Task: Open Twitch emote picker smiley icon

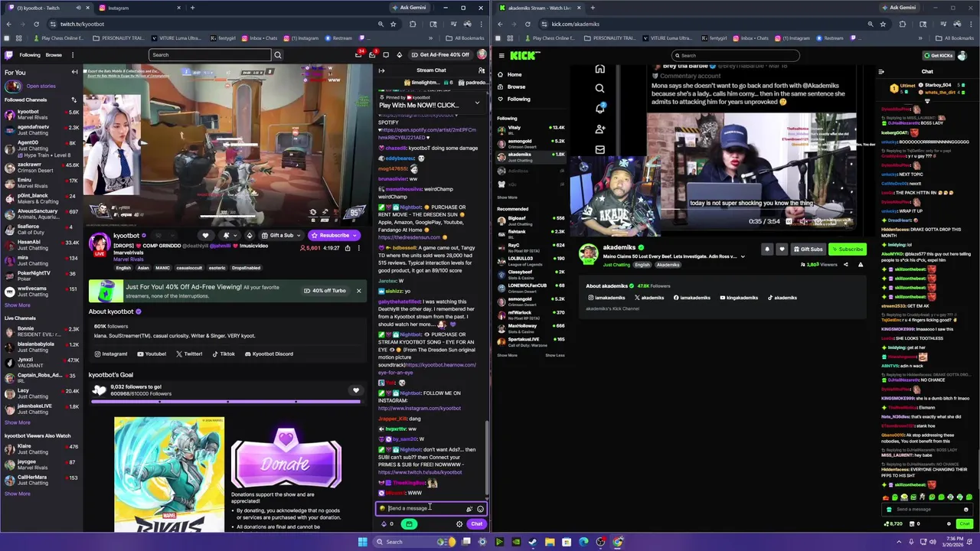Action: pyautogui.click(x=480, y=509)
